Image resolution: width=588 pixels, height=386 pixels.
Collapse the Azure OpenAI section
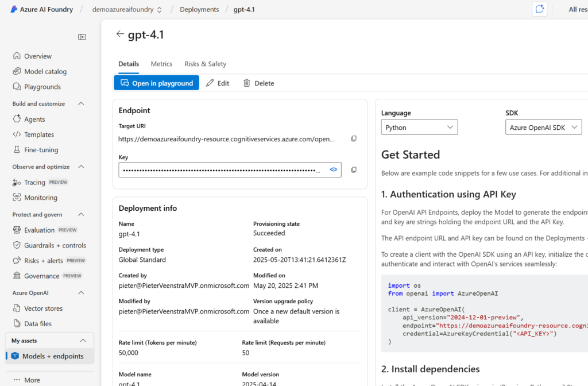[x=81, y=292]
